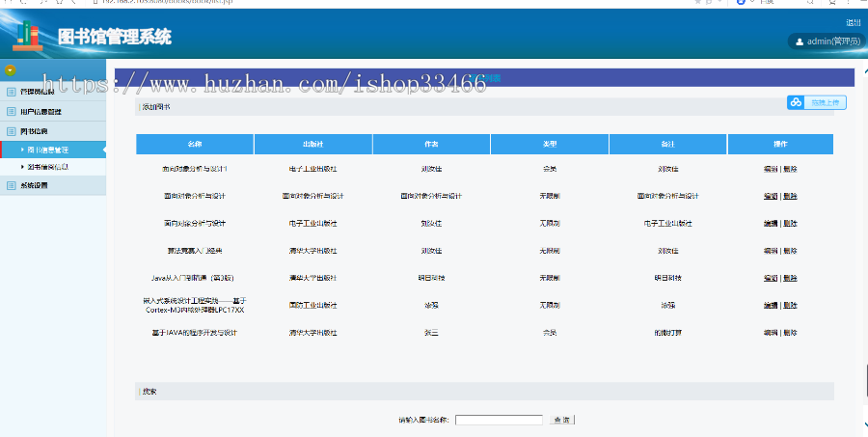Click the cloud icon on the upload button

[796, 102]
